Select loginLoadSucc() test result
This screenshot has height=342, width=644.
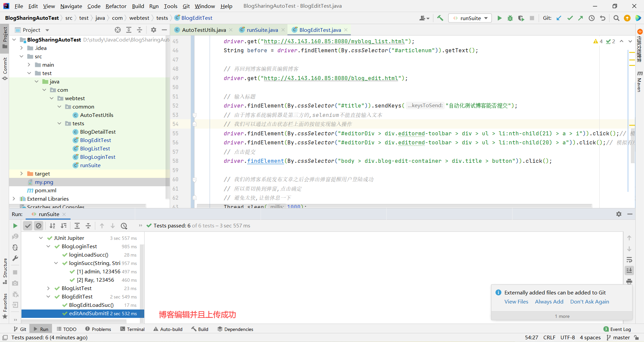click(x=89, y=255)
